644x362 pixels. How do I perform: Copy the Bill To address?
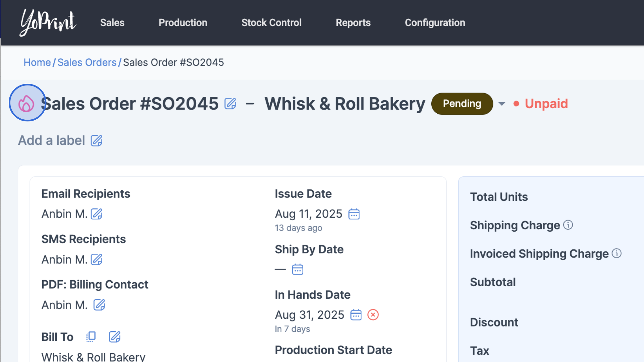[91, 337]
